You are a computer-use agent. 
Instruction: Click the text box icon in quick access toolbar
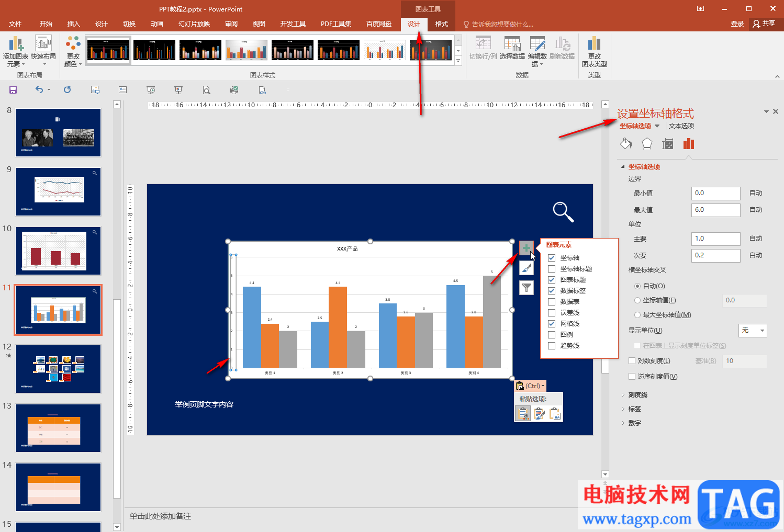(x=122, y=90)
